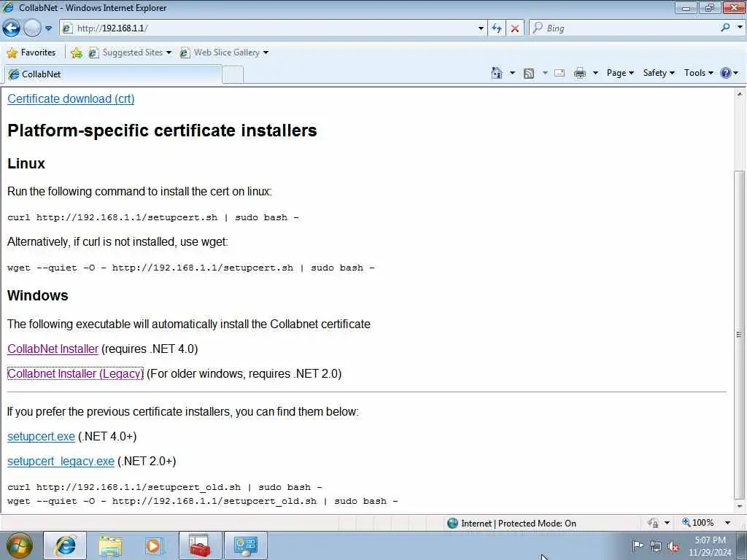Viewport: 747px width, 560px height.
Task: Expand the zoom level dropdown arrow
Action: [x=727, y=522]
